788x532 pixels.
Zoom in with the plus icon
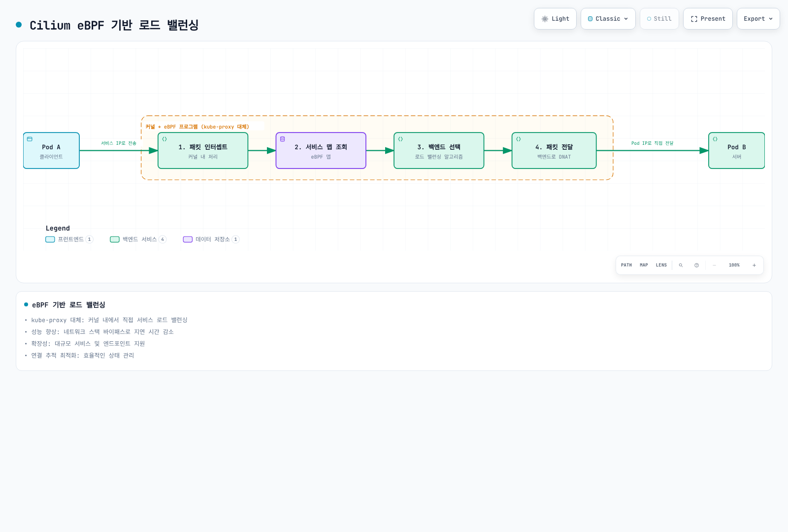pyautogui.click(x=754, y=265)
